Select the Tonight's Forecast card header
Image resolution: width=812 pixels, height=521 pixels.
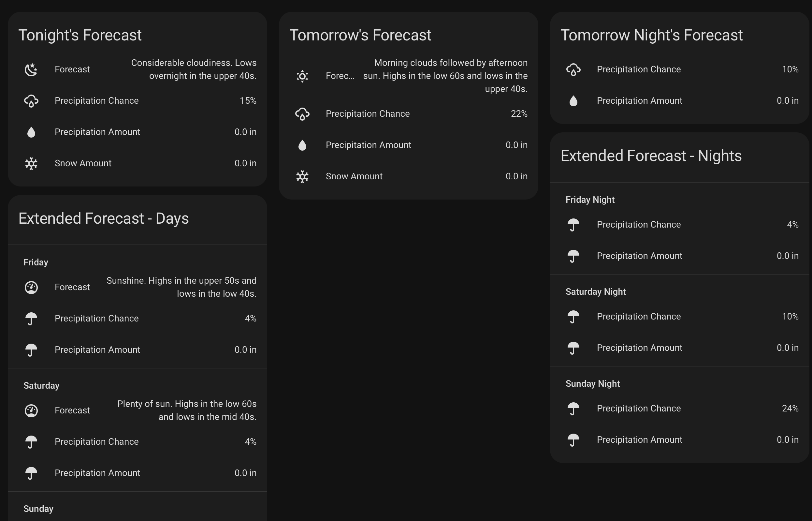click(80, 35)
